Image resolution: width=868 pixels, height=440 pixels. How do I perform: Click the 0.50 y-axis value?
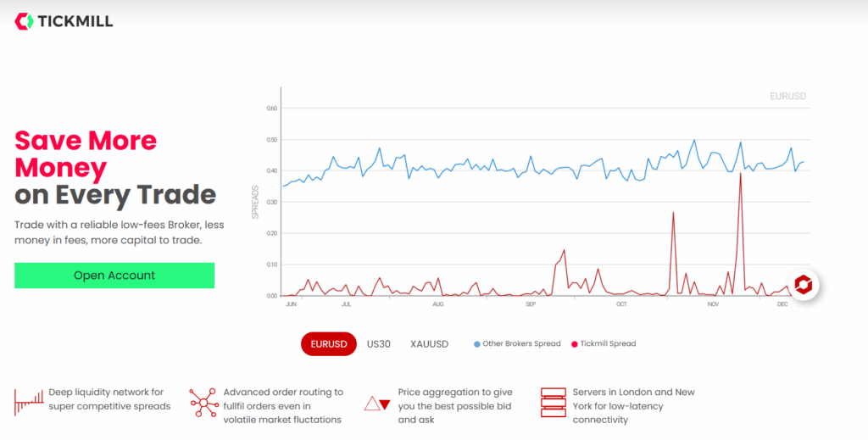[272, 140]
